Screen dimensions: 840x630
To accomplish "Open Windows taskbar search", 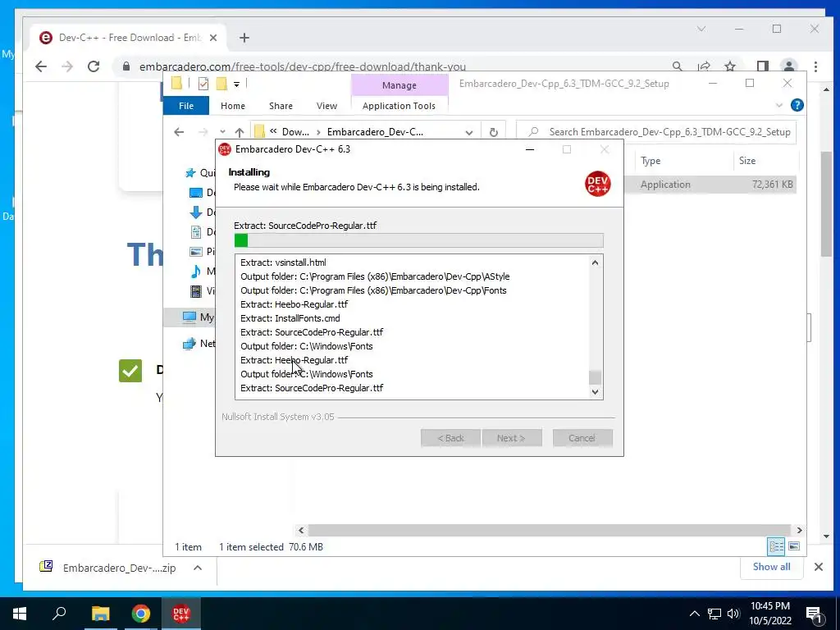I will point(59,614).
